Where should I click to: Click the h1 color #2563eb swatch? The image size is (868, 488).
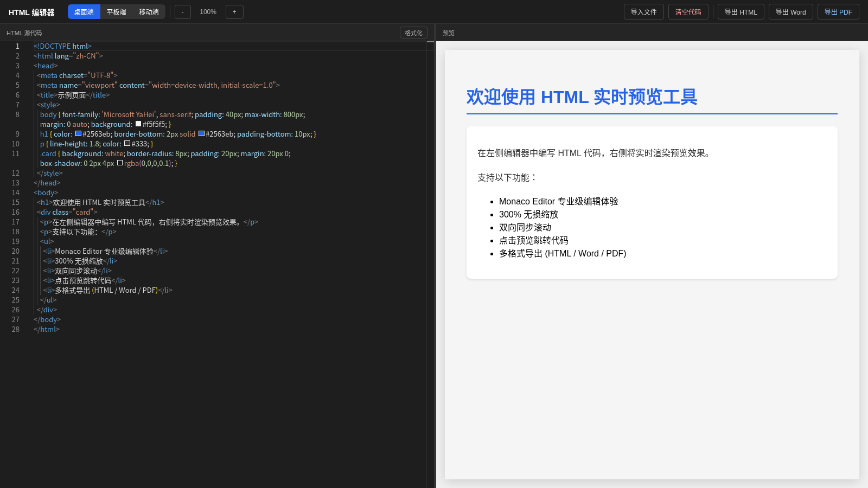[x=78, y=133]
